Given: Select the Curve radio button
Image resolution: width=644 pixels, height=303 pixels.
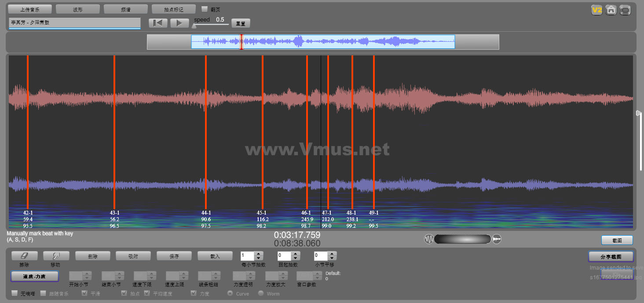Looking at the screenshot, I should [x=230, y=293].
